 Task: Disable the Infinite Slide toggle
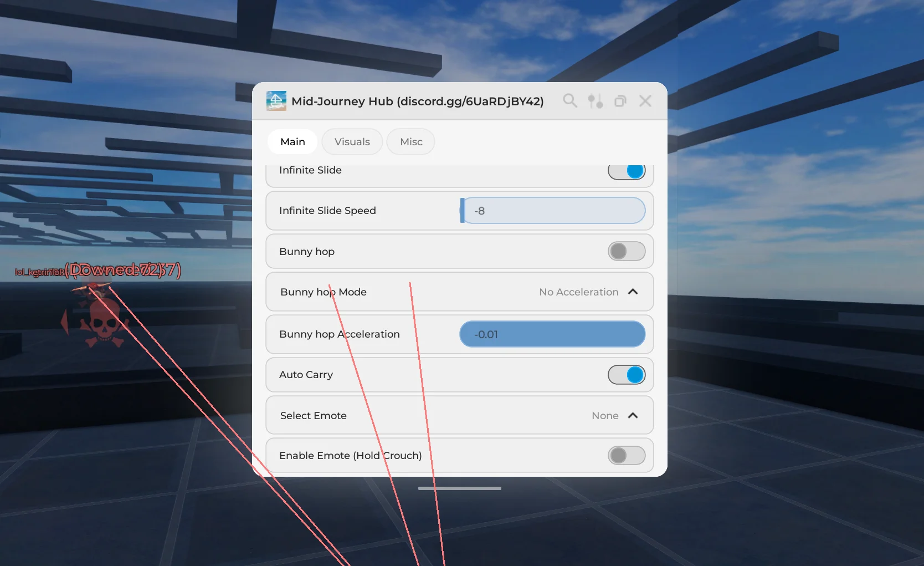coord(627,171)
